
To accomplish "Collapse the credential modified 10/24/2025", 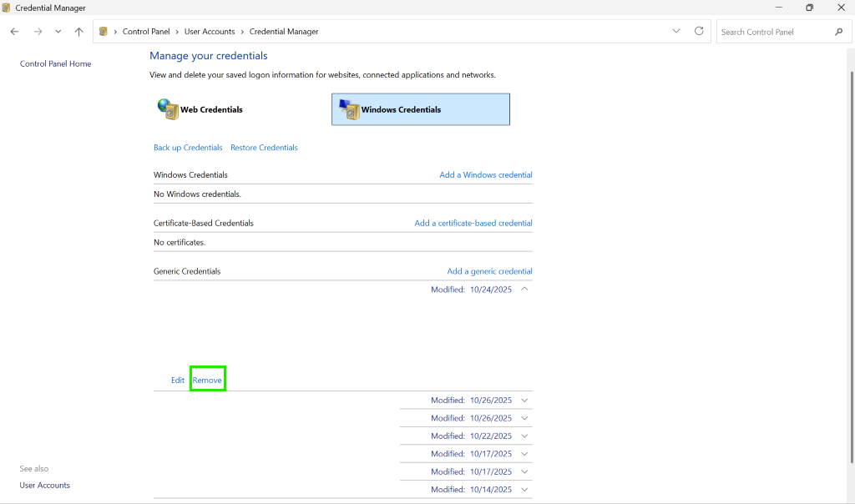I will (x=524, y=290).
